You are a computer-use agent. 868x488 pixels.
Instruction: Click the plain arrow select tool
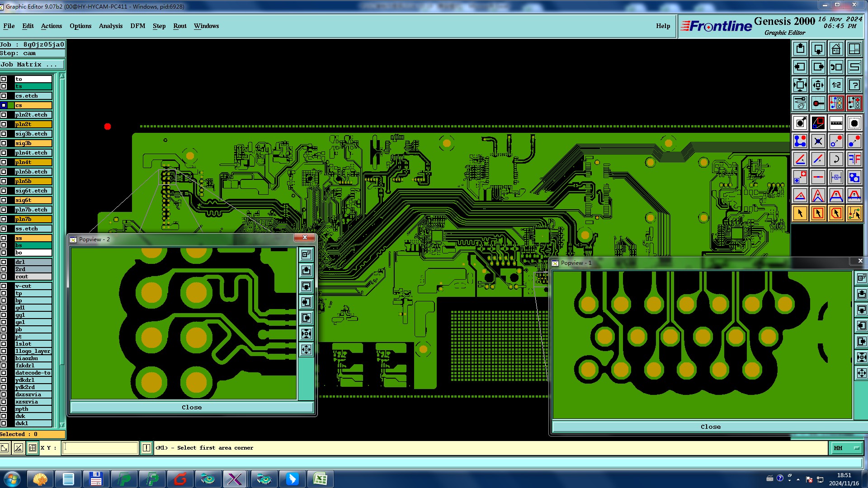tap(800, 213)
